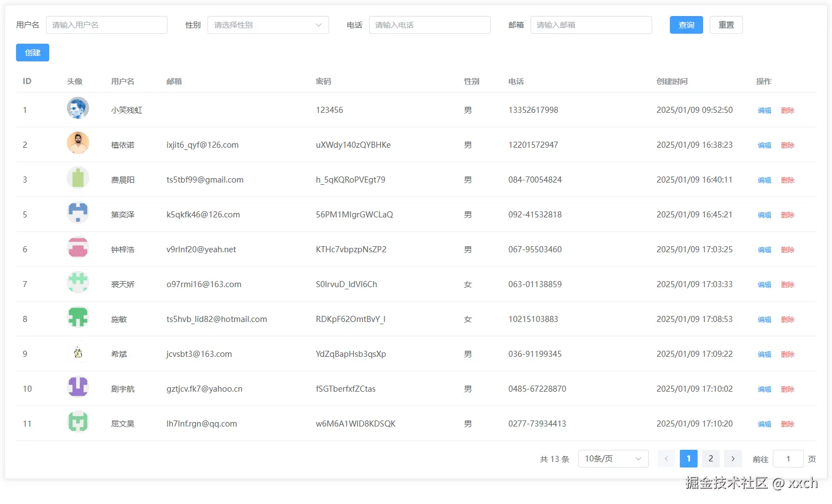Screen dimensions: 832x504
Task: Click the 用户名 column header
Action: [x=123, y=81]
